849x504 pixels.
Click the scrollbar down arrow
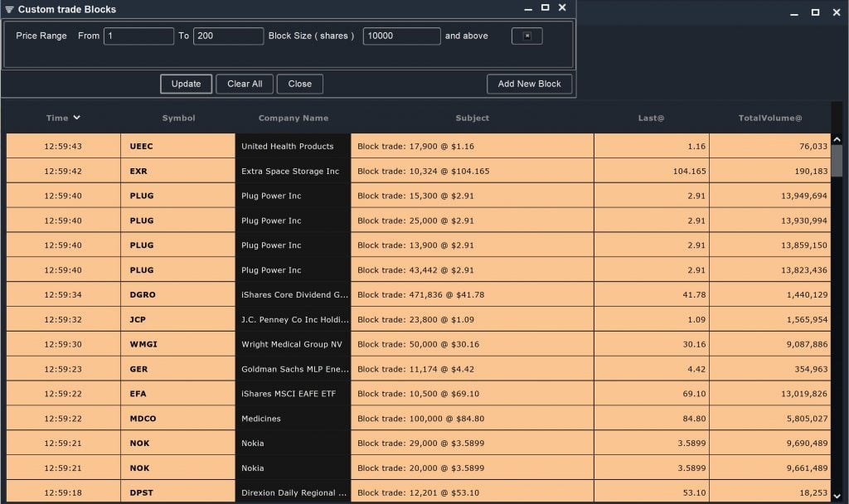click(836, 493)
